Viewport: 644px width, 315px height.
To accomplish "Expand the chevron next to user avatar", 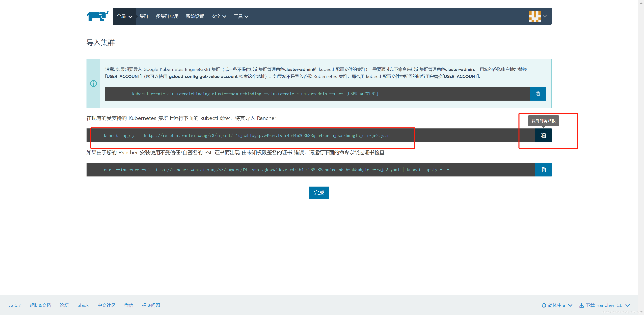I will pyautogui.click(x=545, y=16).
